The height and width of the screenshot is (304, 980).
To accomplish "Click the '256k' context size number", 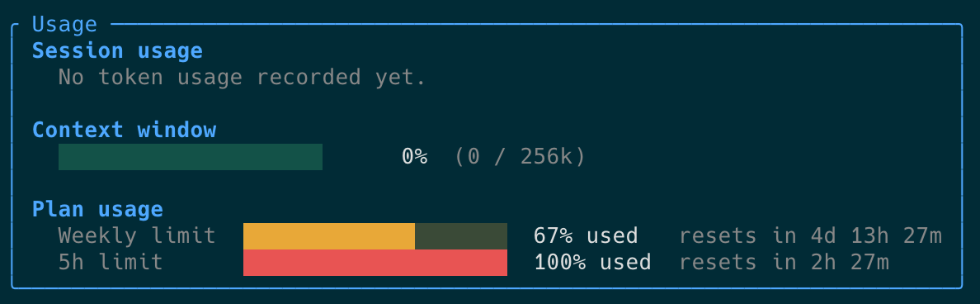I will click(546, 157).
